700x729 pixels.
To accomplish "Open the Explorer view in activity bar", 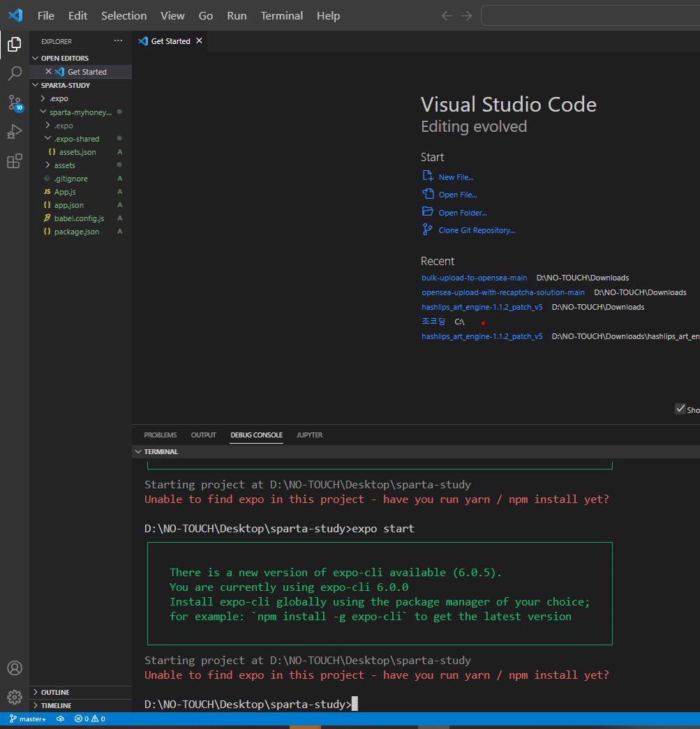I will [15, 45].
